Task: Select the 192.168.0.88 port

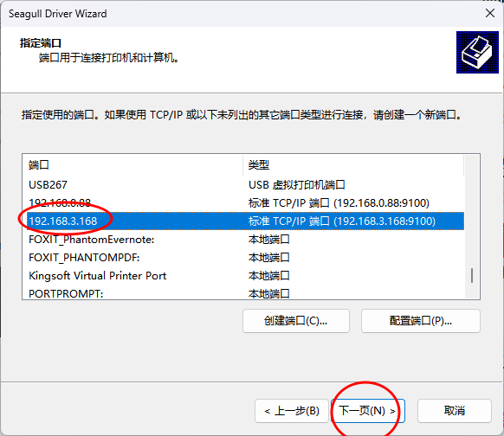Action: coord(246,203)
